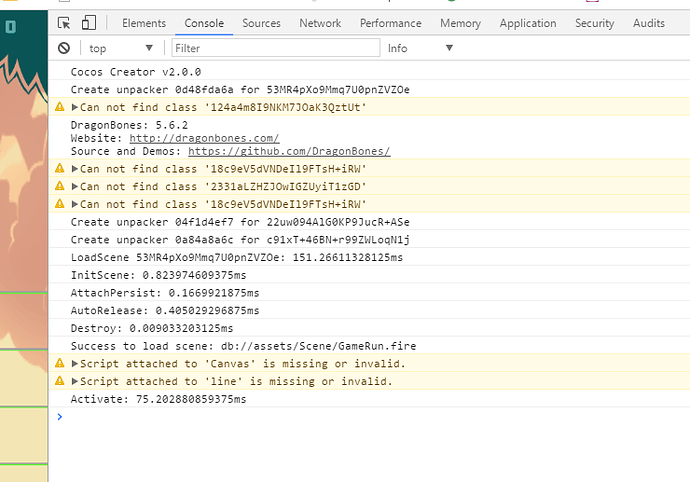Expand the 'line' missing script warning
The height and width of the screenshot is (482, 690).
(x=75, y=381)
